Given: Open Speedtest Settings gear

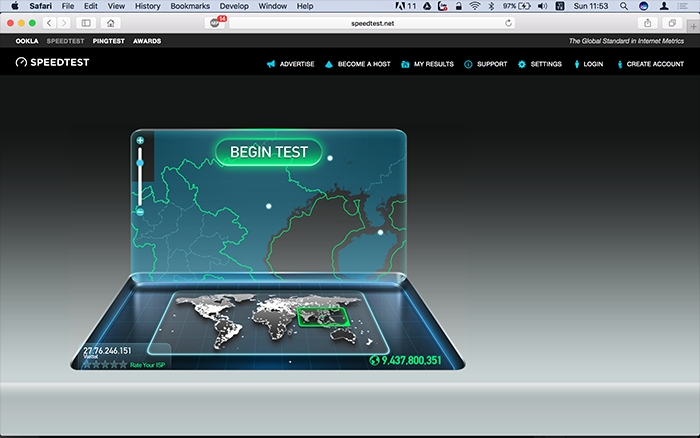Looking at the screenshot, I should pyautogui.click(x=539, y=64).
